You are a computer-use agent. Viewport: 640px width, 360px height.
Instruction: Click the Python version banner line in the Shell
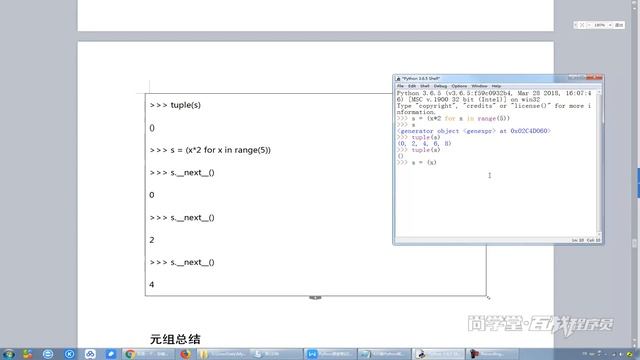pos(494,93)
